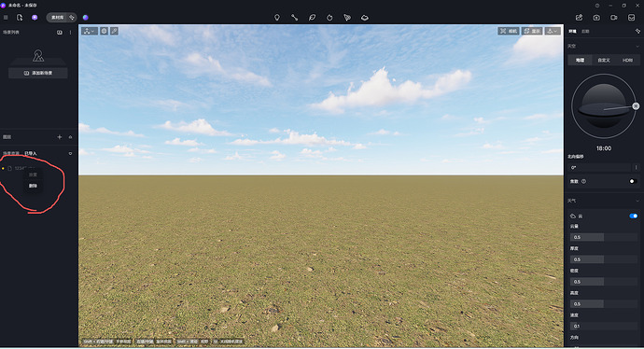Open the person-view dropdown in viewport top-right
The image size is (644, 349).
pyautogui.click(x=553, y=31)
